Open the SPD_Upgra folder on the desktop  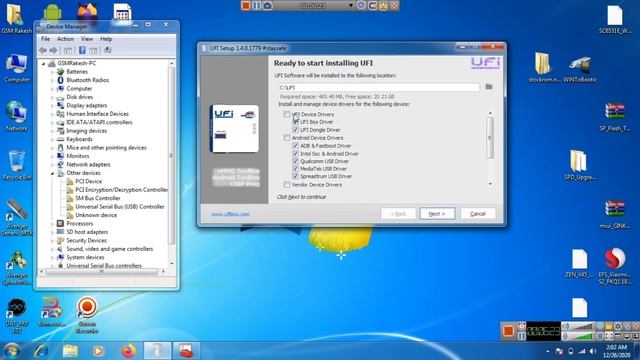click(580, 165)
